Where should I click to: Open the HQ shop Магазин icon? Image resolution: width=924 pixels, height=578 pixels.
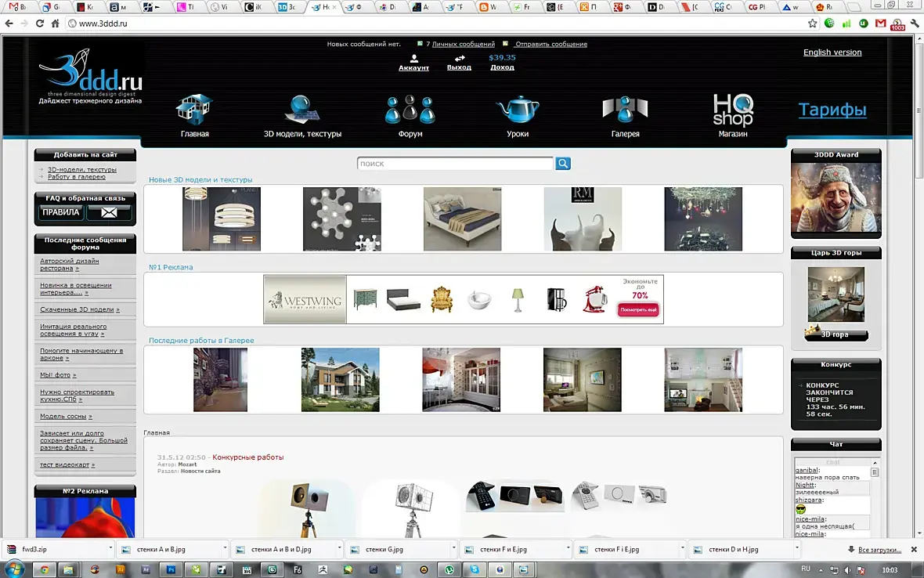point(732,110)
